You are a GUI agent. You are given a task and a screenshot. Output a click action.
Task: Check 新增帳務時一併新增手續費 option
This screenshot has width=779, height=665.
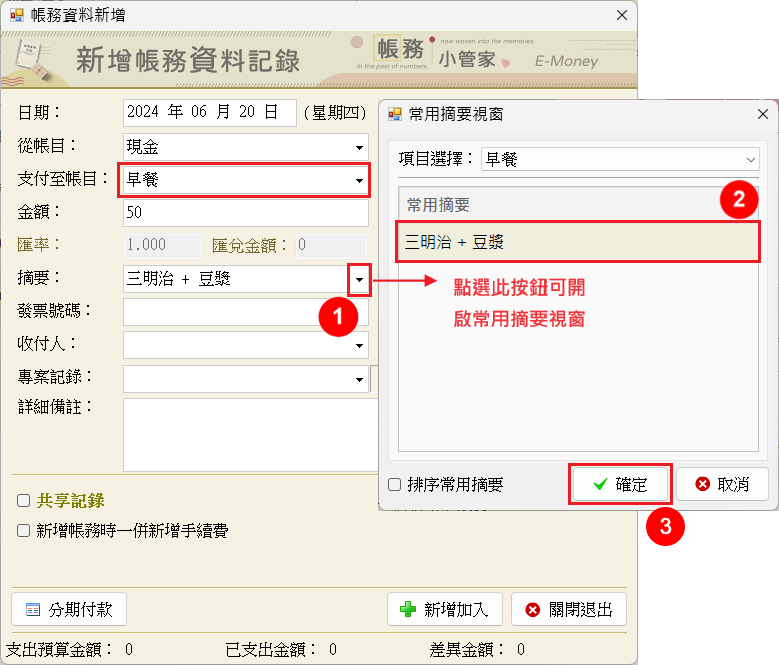click(23, 531)
